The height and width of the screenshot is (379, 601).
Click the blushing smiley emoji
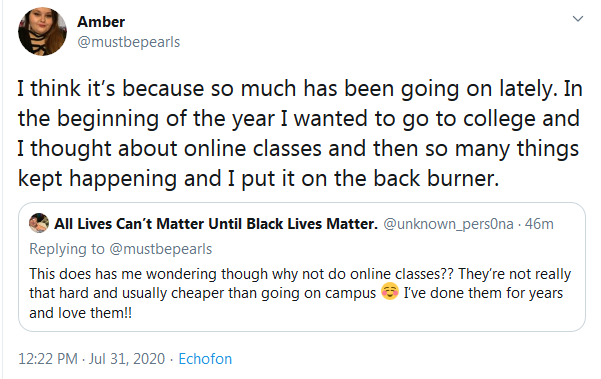390,292
